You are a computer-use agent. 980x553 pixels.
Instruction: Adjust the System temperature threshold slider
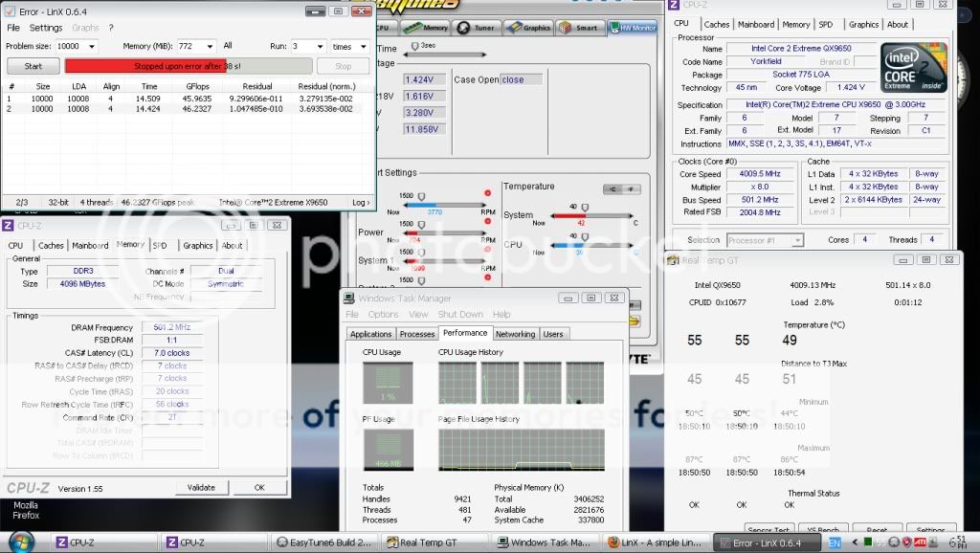[x=584, y=207]
